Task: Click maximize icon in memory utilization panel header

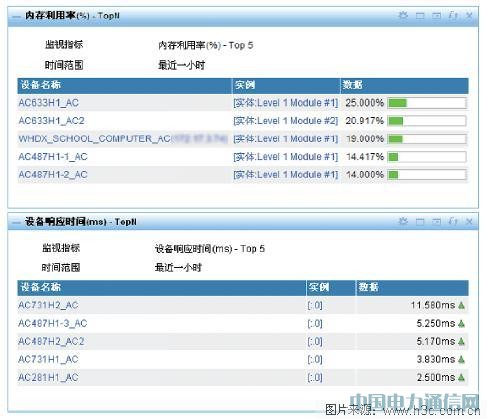Action: coord(420,16)
